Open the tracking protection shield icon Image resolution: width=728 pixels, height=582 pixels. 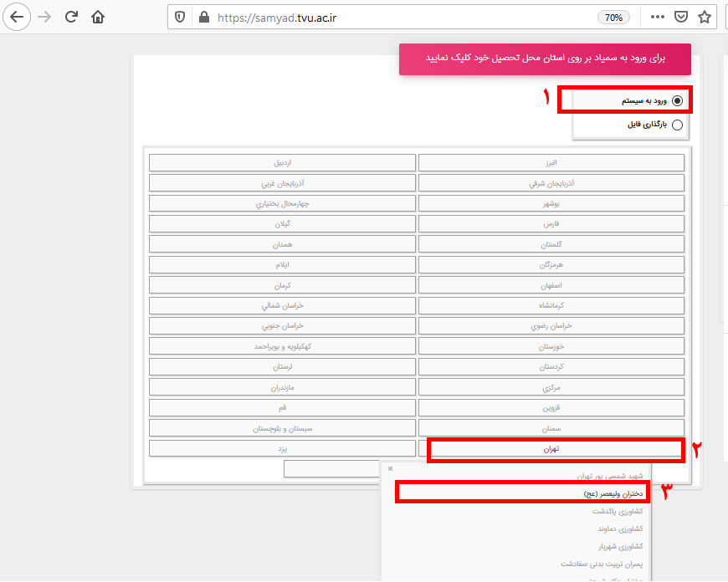coord(180,18)
